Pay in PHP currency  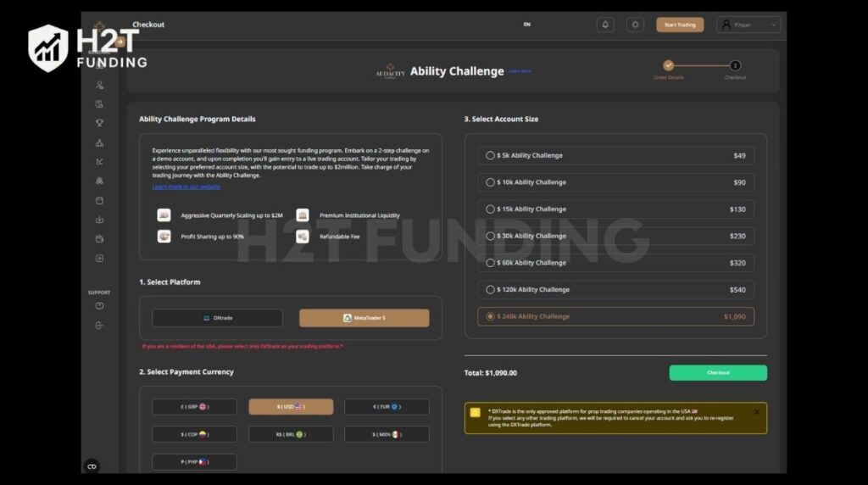(194, 462)
